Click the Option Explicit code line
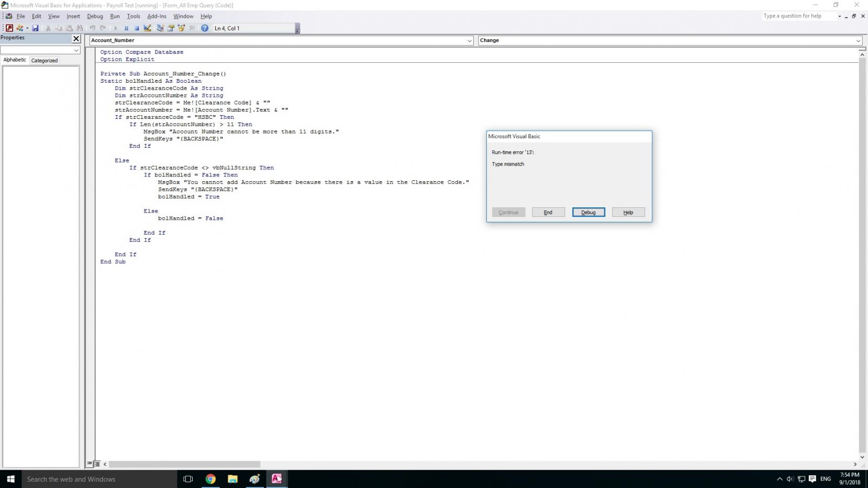The image size is (868, 488). coord(127,59)
